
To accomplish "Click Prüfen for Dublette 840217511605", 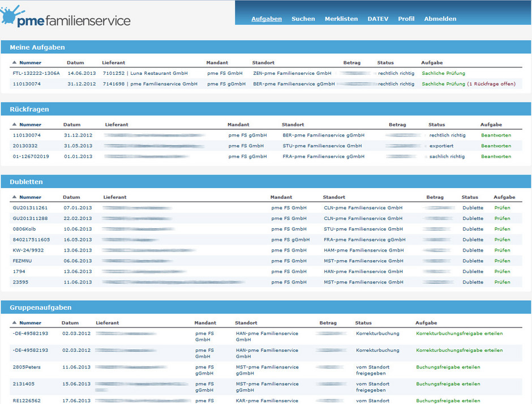I will 502,240.
